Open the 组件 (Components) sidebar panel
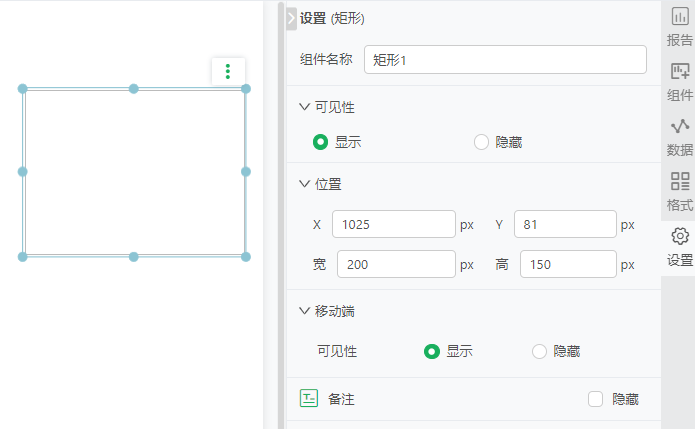Viewport: 695px width, 429px height. tap(680, 82)
